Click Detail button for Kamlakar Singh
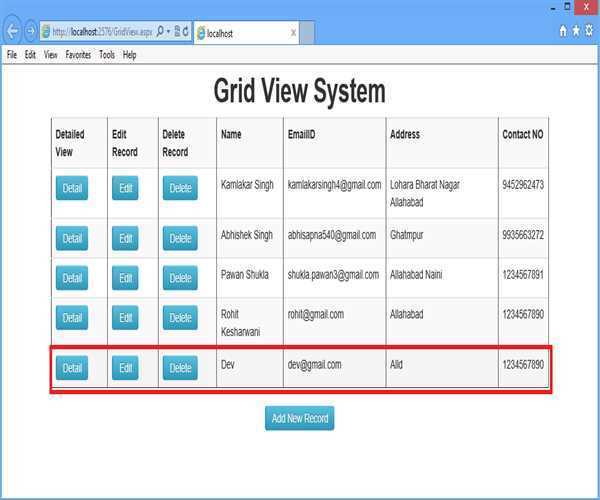The image size is (600, 500). tap(72, 188)
